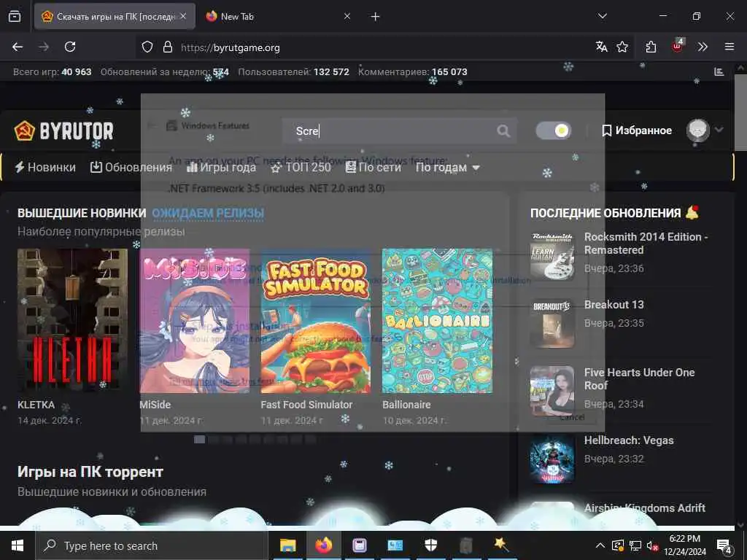Ring the updates bell icon
This screenshot has height=560, width=747.
click(x=692, y=212)
